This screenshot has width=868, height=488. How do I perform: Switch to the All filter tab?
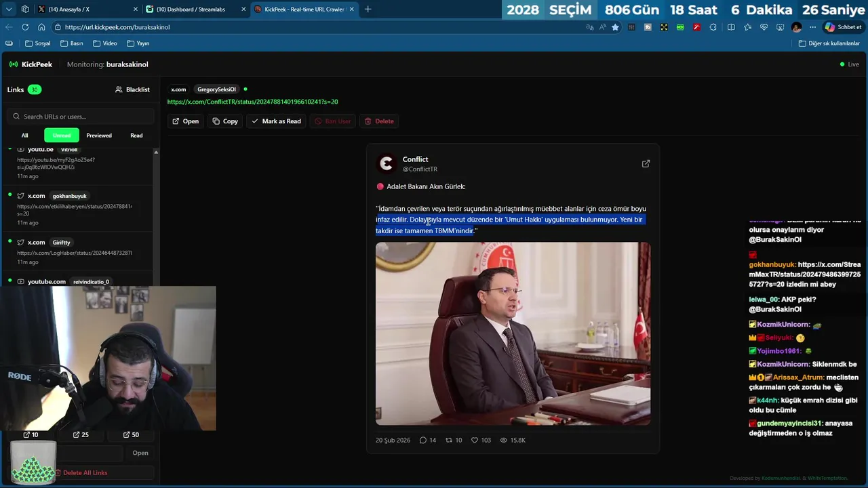point(24,136)
